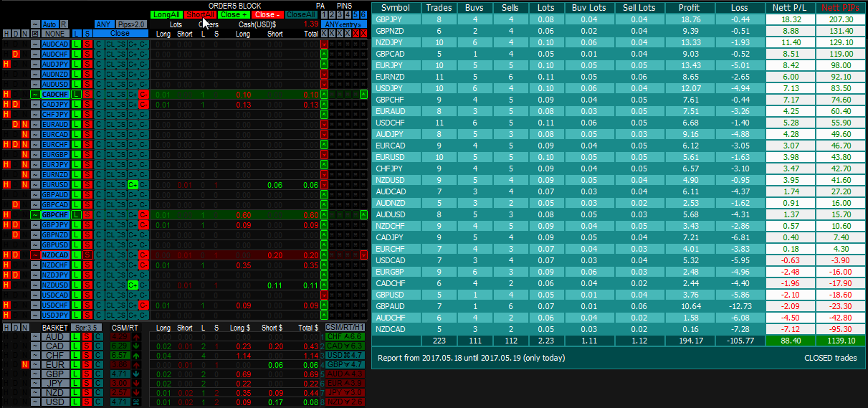Click the USD 4.7 strength rank box
The height and width of the screenshot is (408, 868).
(345, 355)
